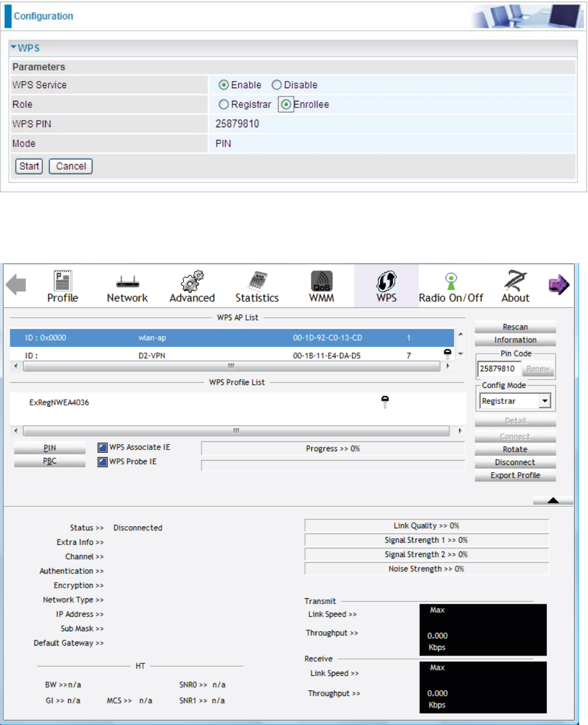588x725 pixels.
Task: Open the Statistics toolbar icon
Action: (257, 286)
